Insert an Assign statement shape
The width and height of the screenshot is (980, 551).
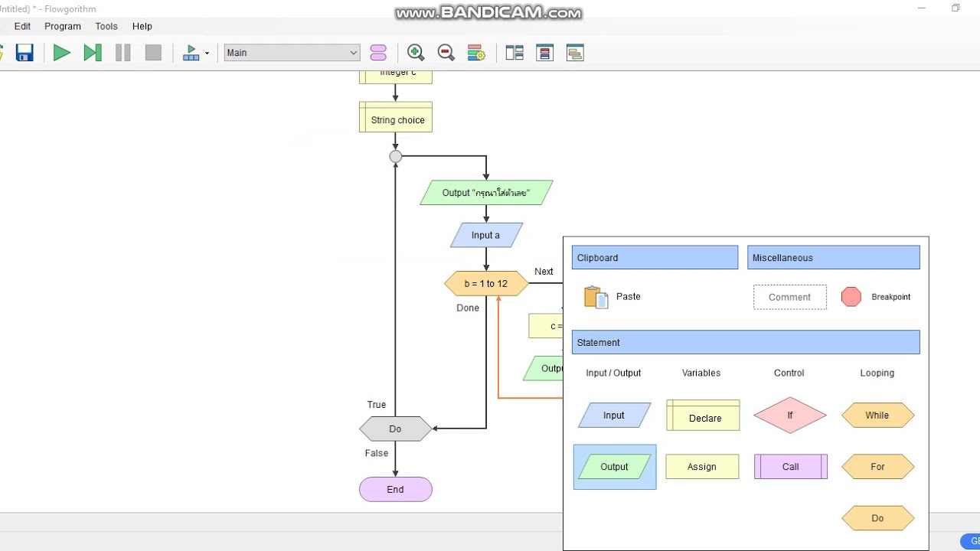point(702,467)
